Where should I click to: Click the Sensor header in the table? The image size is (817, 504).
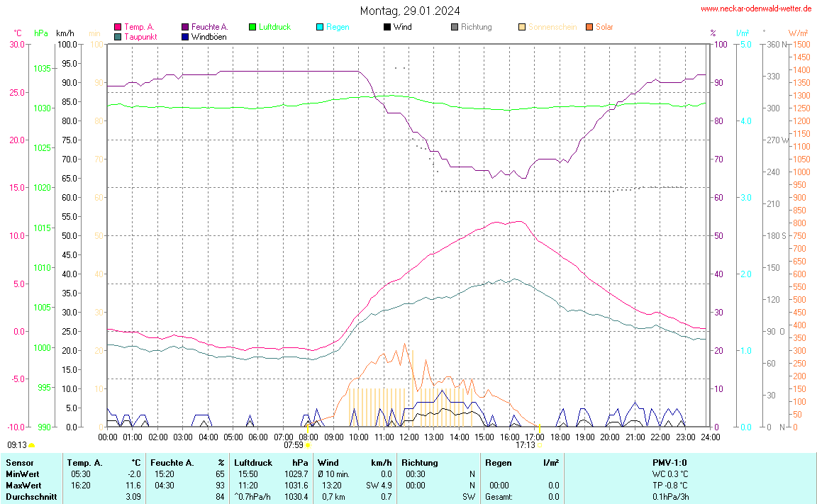19,462
